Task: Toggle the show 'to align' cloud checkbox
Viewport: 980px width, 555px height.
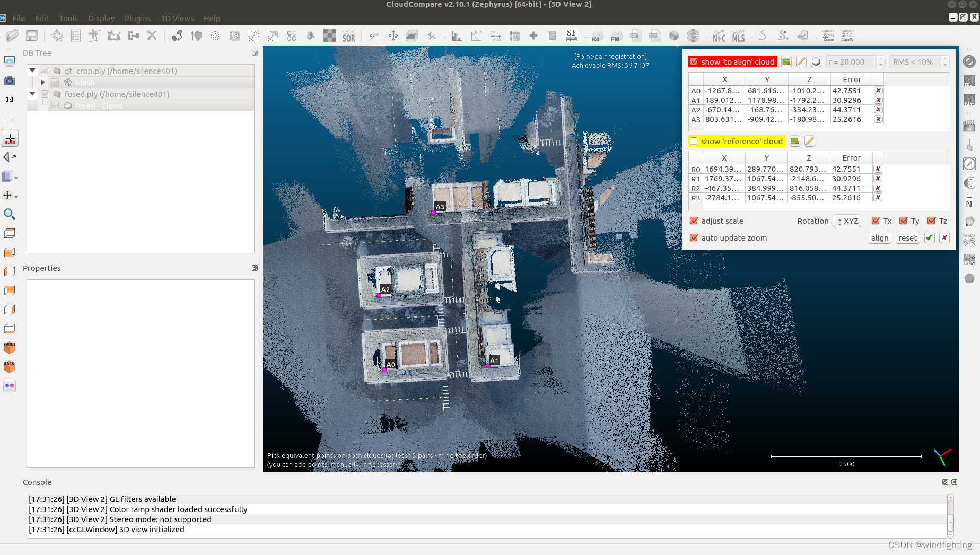Action: click(x=694, y=62)
